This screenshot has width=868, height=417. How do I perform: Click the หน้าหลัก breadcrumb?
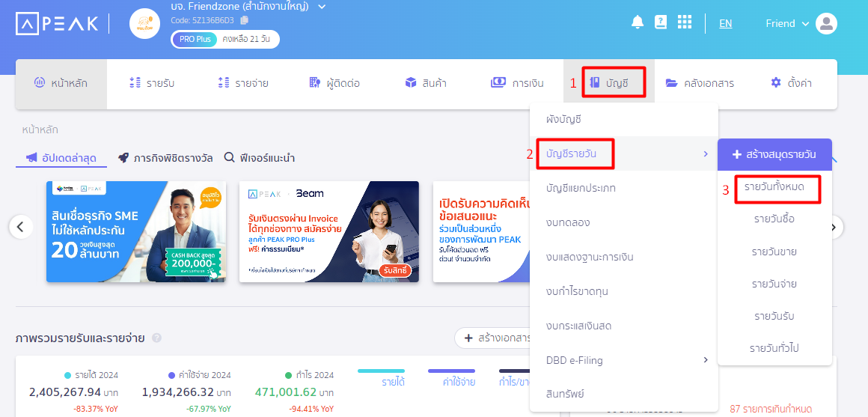40,130
